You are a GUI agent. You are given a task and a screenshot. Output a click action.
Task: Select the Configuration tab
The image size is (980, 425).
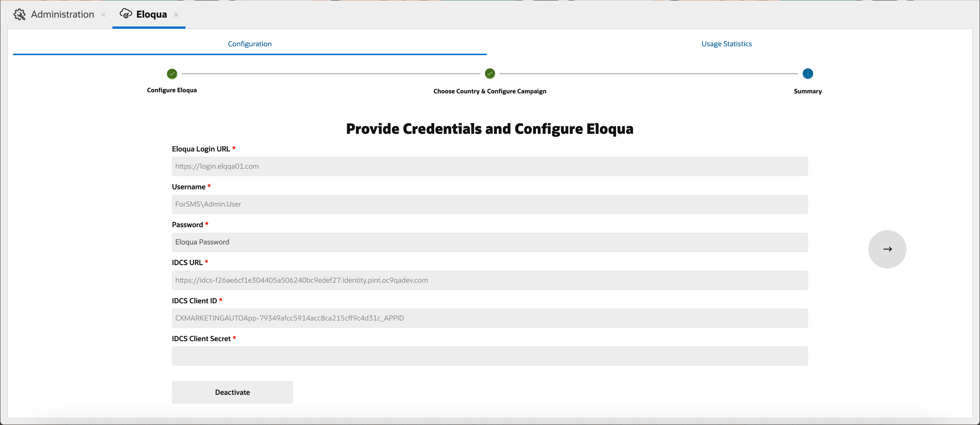249,44
